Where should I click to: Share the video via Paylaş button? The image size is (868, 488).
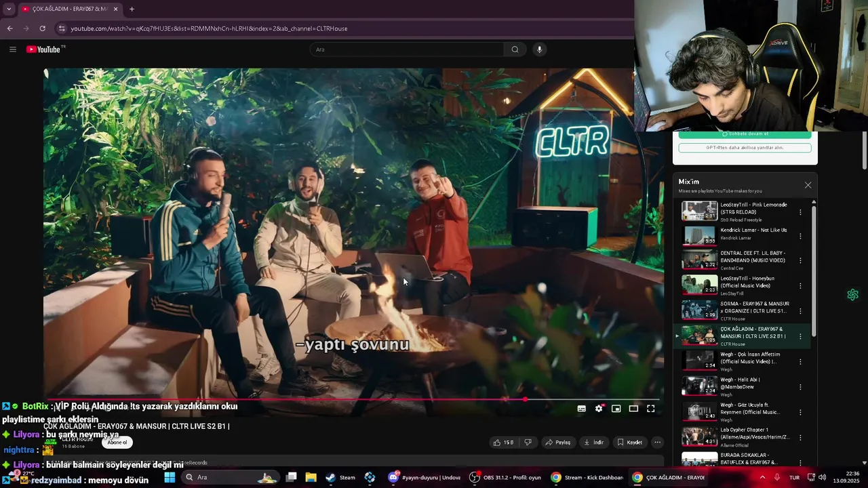point(559,443)
